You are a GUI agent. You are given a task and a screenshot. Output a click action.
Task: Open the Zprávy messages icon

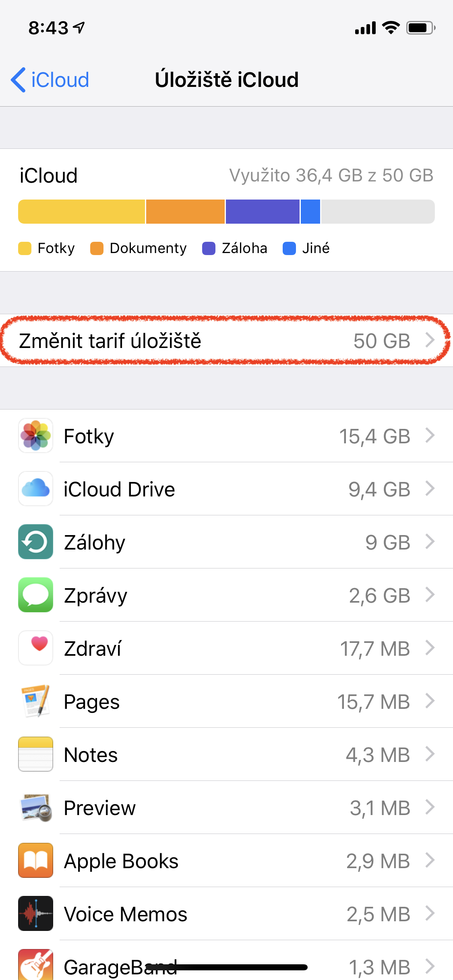(35, 595)
